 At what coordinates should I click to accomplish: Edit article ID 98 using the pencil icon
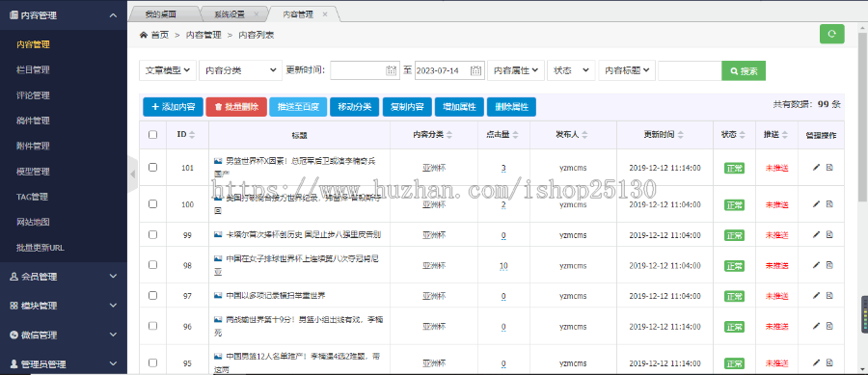click(x=816, y=265)
